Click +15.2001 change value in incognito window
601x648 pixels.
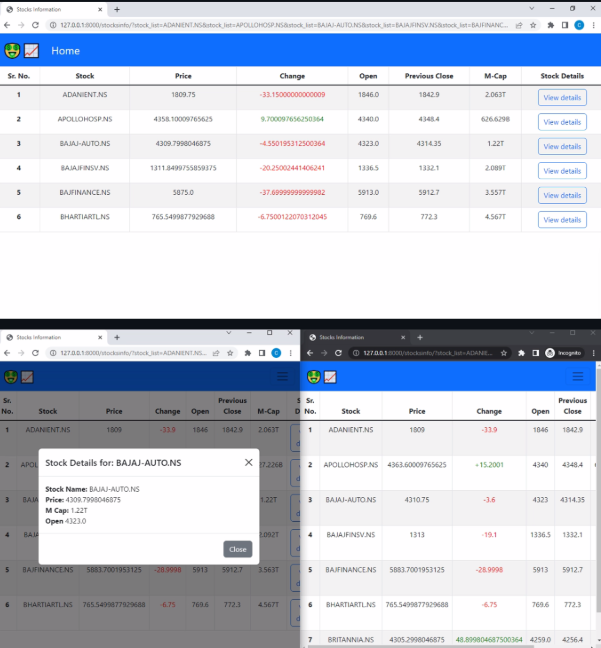(x=489, y=465)
